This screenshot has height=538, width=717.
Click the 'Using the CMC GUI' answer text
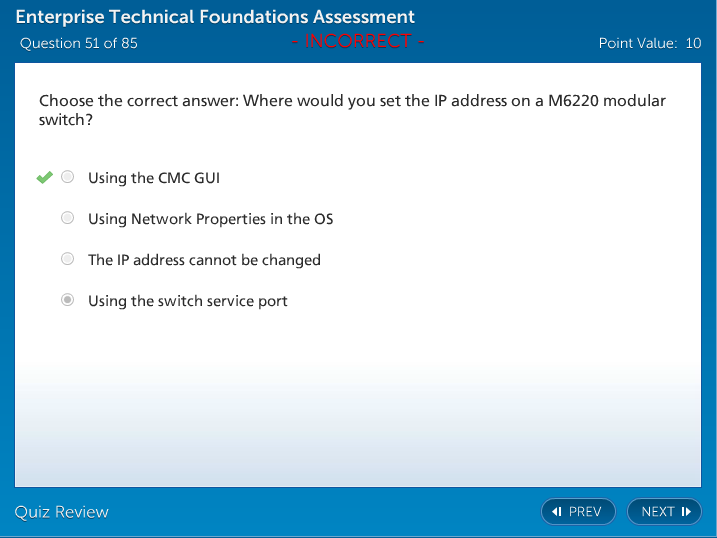(154, 178)
